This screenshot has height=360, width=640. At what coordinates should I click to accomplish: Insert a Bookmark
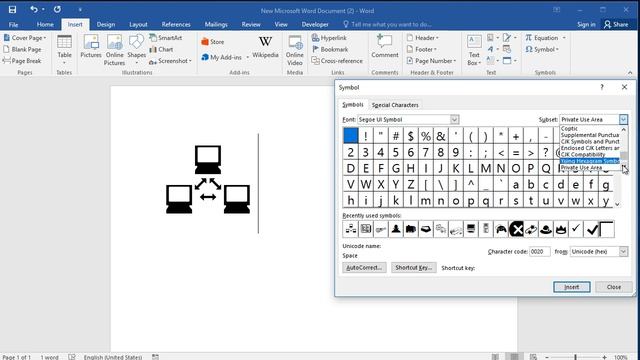point(330,49)
